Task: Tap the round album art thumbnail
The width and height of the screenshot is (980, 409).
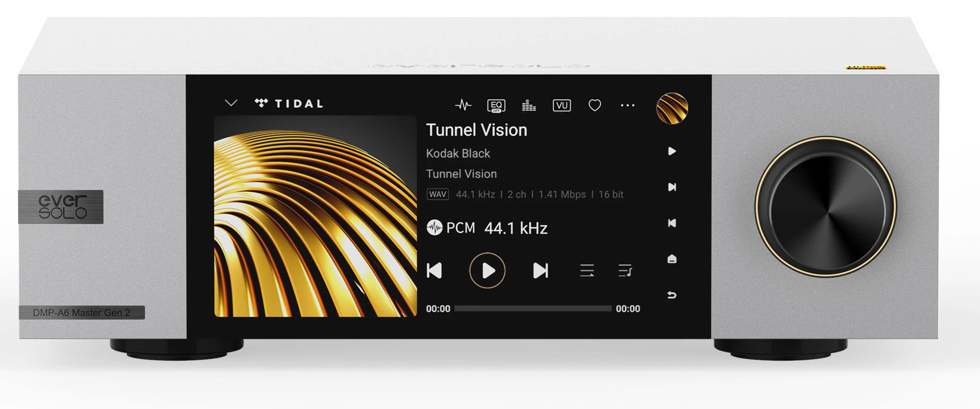Action: pyautogui.click(x=672, y=108)
